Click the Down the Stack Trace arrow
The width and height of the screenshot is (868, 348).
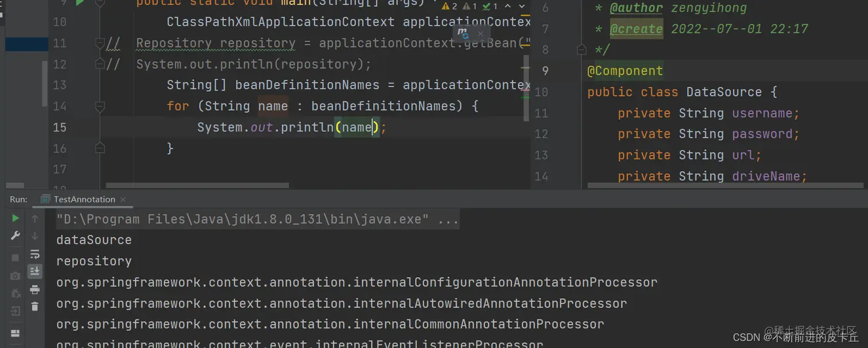click(x=35, y=236)
